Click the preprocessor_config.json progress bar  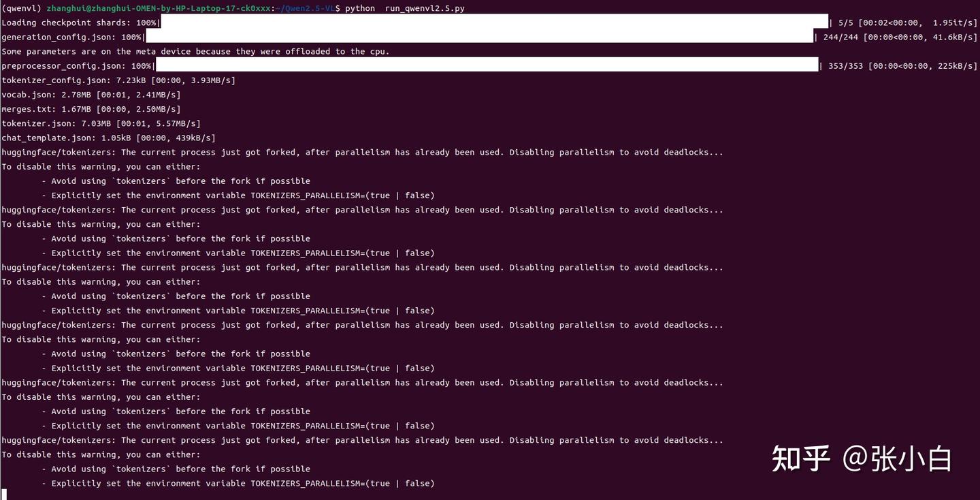[487, 65]
